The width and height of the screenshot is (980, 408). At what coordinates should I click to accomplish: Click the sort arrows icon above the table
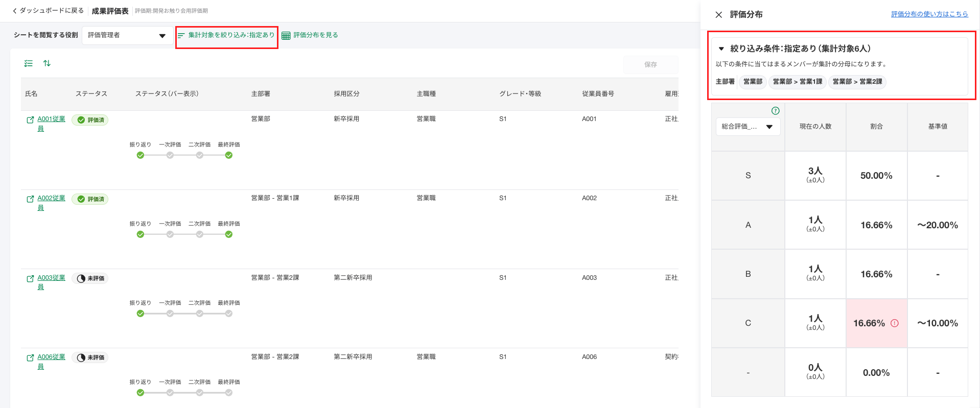click(47, 63)
